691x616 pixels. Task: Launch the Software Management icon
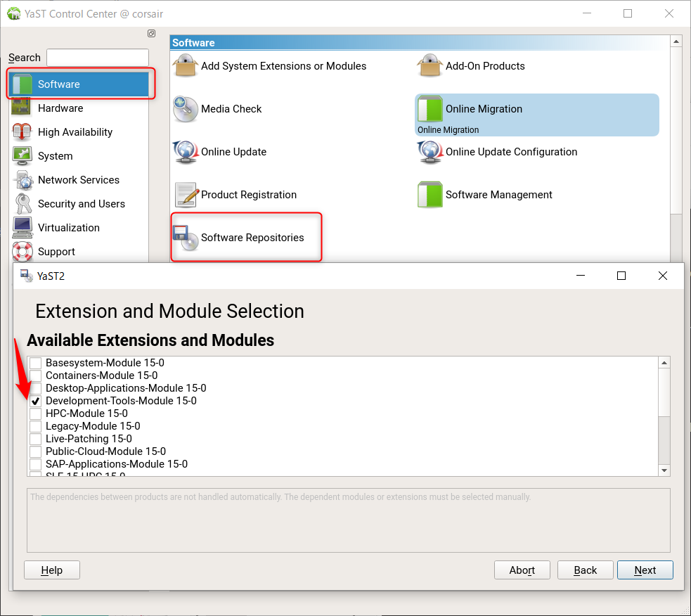(430, 195)
